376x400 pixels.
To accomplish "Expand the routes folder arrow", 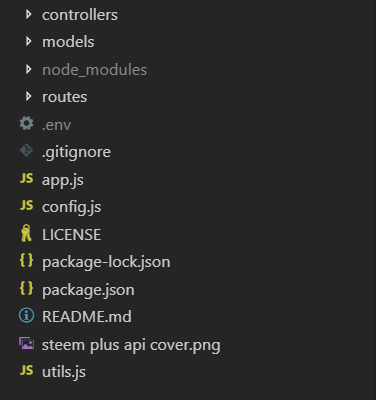I will point(29,96).
